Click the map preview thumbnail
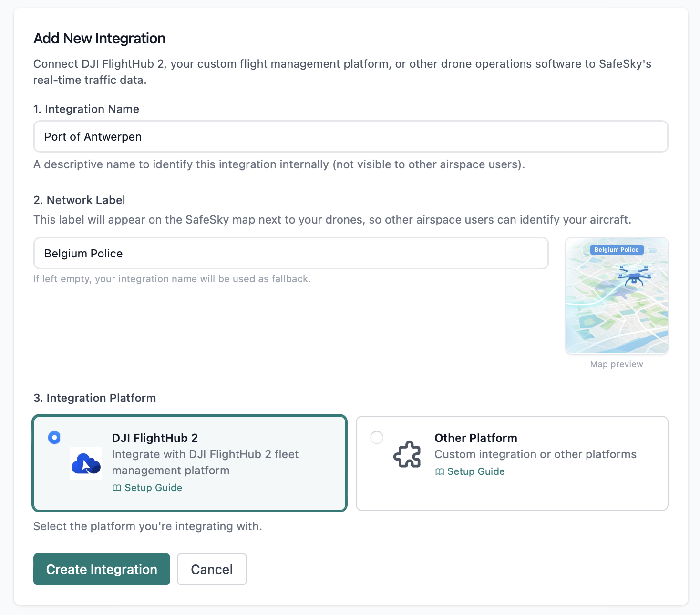The width and height of the screenshot is (700, 615). (617, 296)
